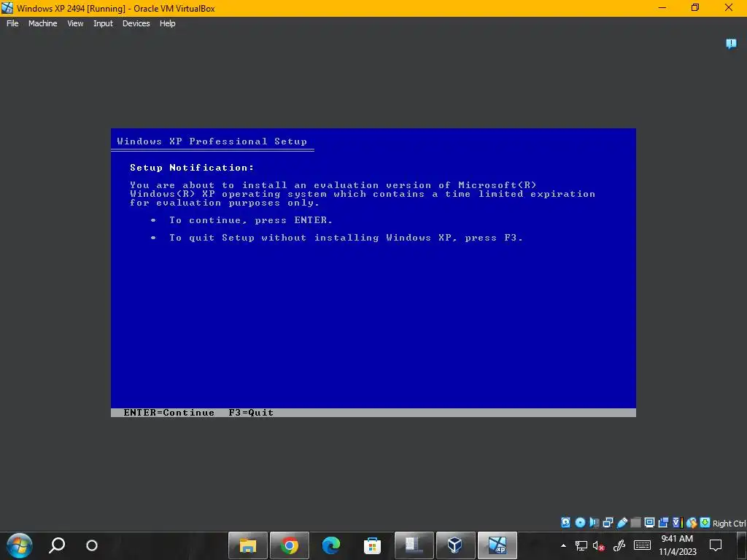Open Microsoft Store from the taskbar

tap(372, 545)
